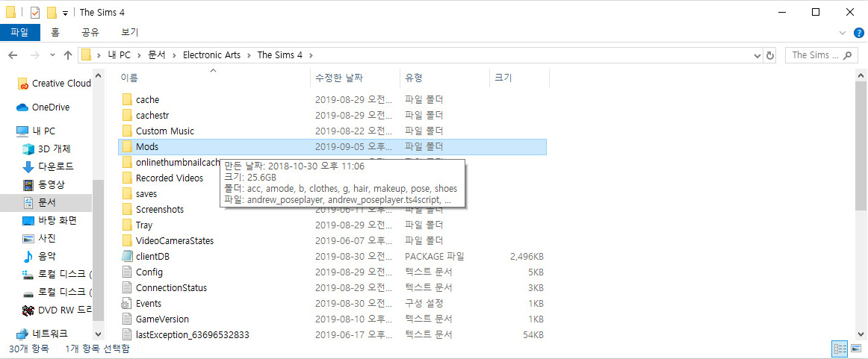The image size is (868, 359).
Task: Click the Screenshots folder icon
Action: tap(127, 209)
